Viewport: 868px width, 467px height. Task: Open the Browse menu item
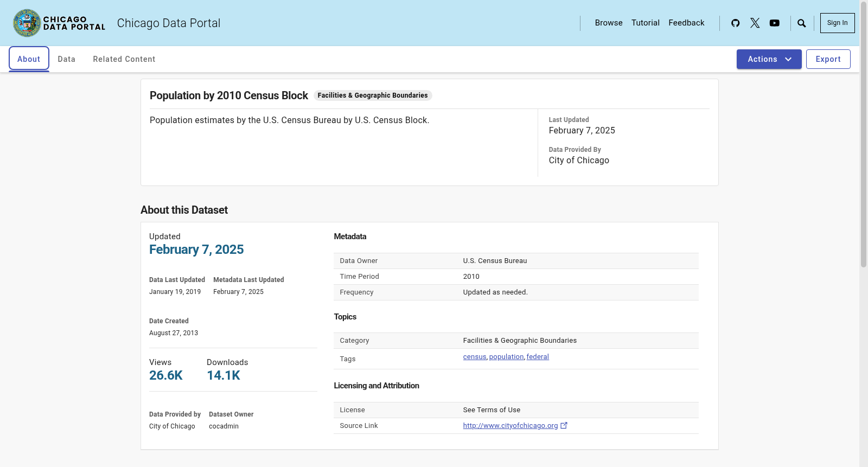(x=609, y=23)
